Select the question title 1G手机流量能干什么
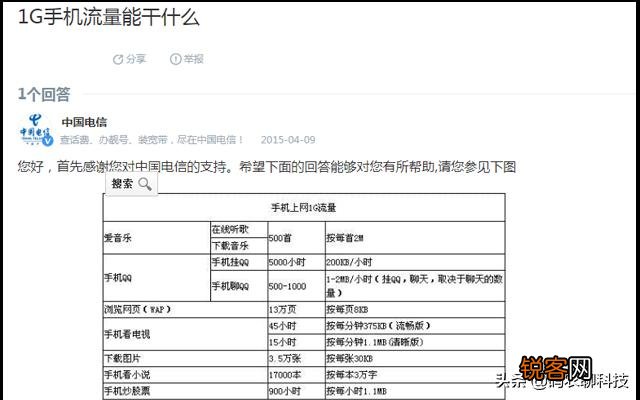Screen dimensions: 640x400 click(109, 17)
